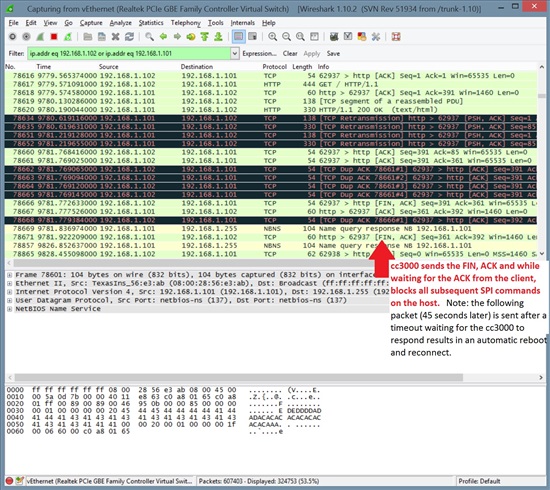Select packet 78669 NBNS name query
This screenshot has height=490, width=550.
click(270, 229)
